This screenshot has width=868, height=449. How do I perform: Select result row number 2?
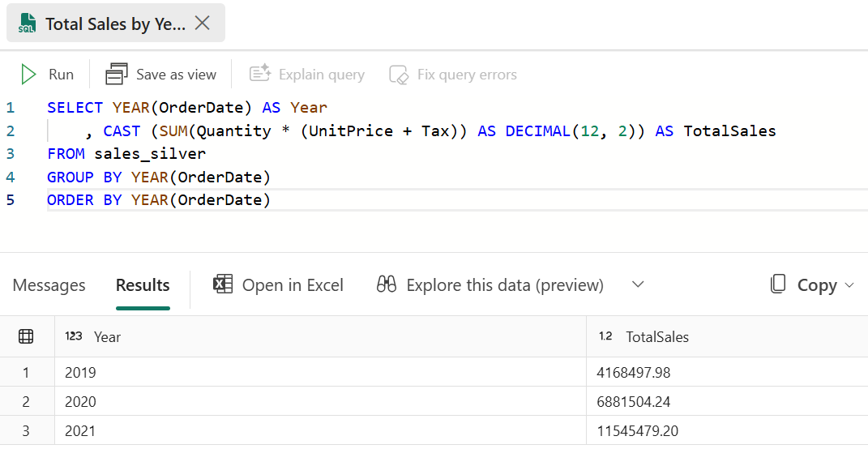pyautogui.click(x=26, y=401)
